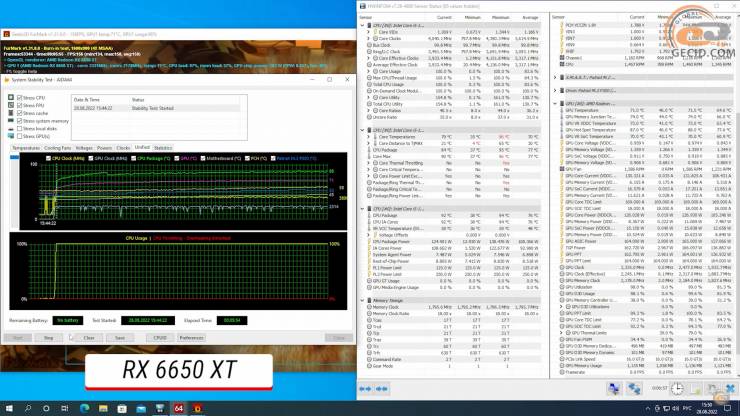The height and width of the screenshot is (416, 740).
Task: Switch to AIDA64 taskbar icon
Action: tap(179, 408)
